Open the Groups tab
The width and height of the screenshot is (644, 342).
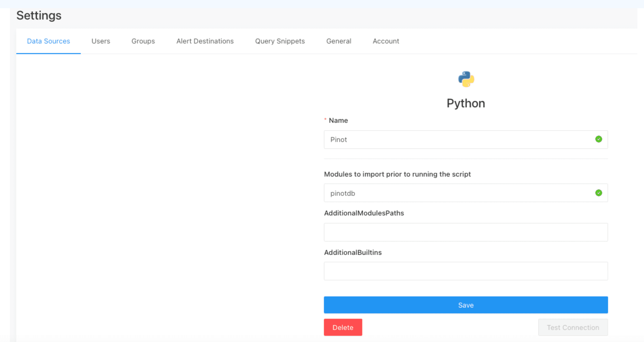(143, 41)
